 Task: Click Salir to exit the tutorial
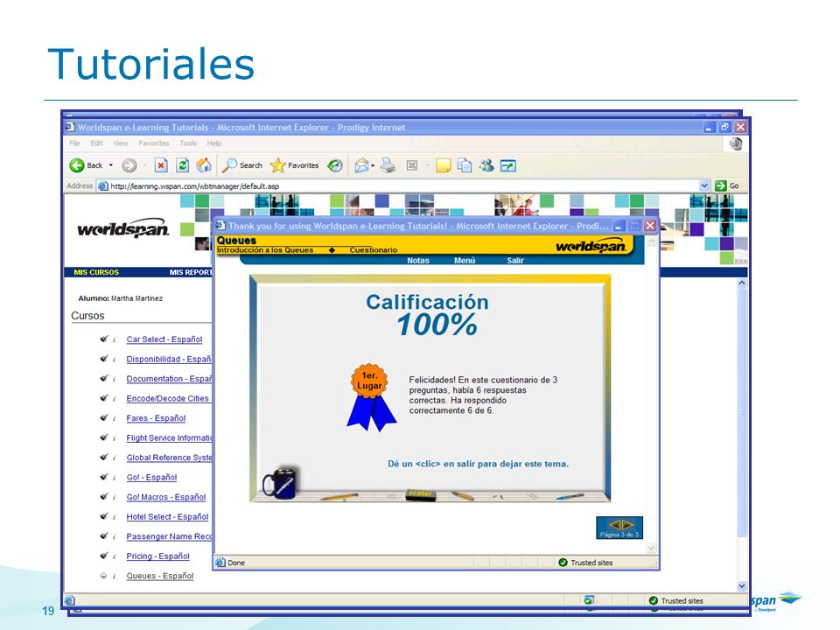point(515,261)
